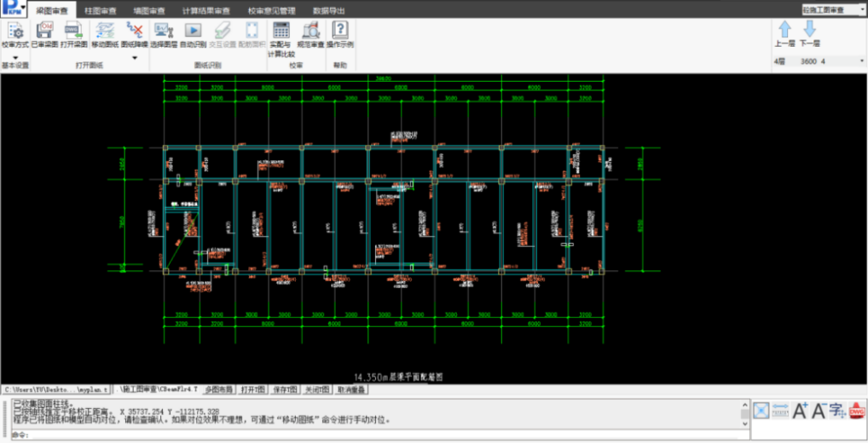Image resolution: width=868 pixels, height=443 pixels.
Task: Click the command log scrollbar down arrow
Action: click(x=745, y=423)
